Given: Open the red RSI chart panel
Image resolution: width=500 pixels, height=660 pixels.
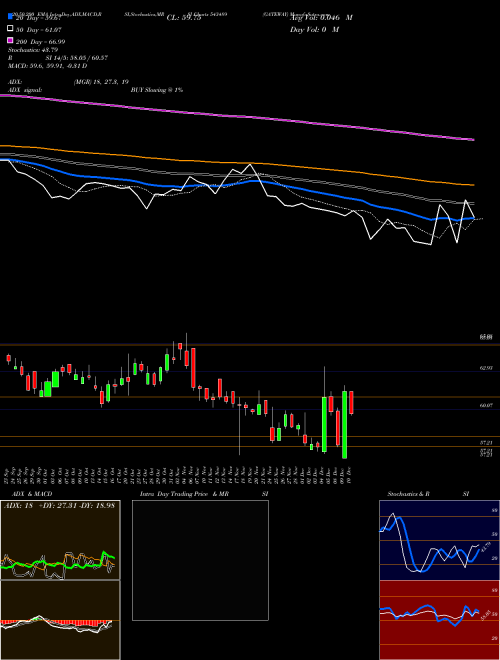Looking at the screenshot, I should 439,620.
